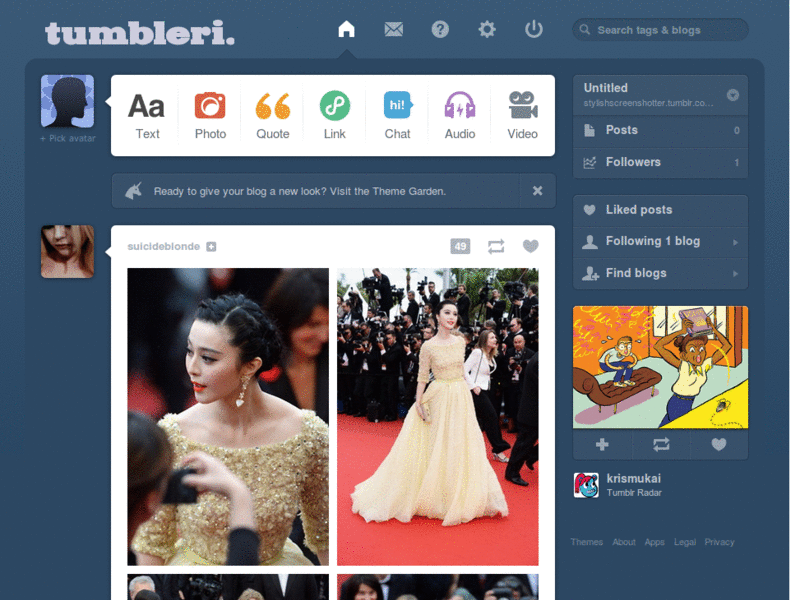Open Settings gear icon
Screen dimensions: 800x600
pyautogui.click(x=487, y=29)
